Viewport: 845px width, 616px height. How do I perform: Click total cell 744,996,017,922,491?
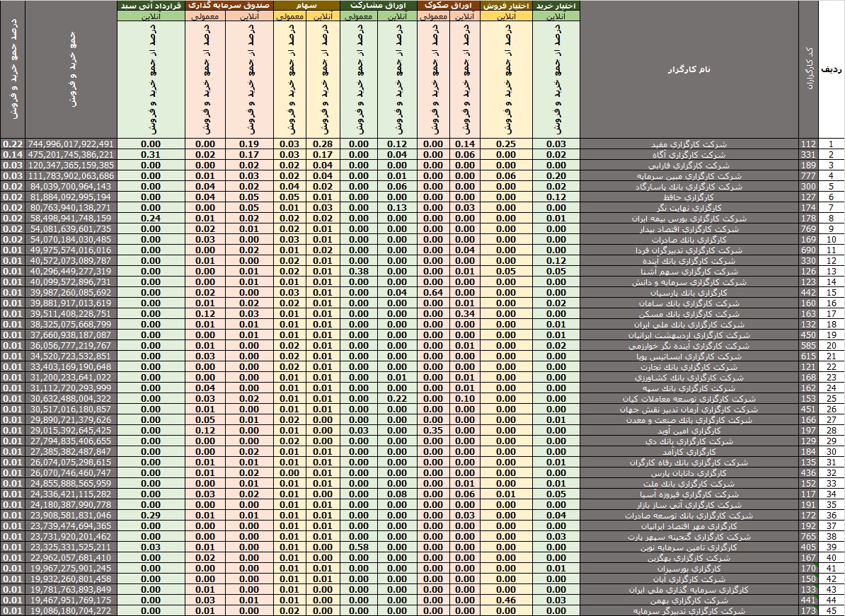coord(71,144)
